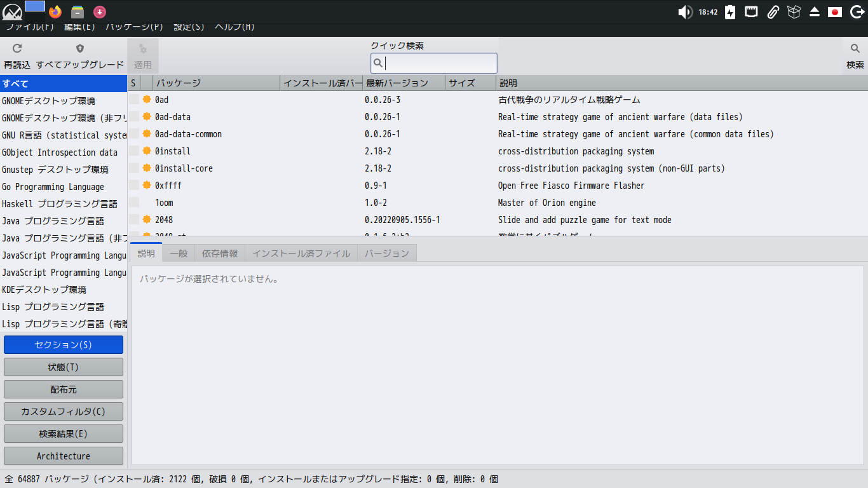Click the 1oom package name
The width and height of the screenshot is (868, 488).
click(x=164, y=203)
